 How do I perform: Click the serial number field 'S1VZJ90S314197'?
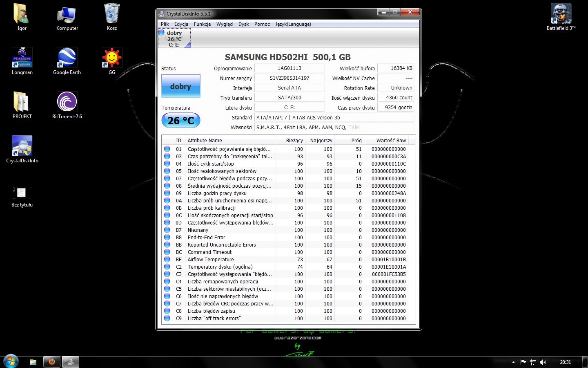click(290, 78)
